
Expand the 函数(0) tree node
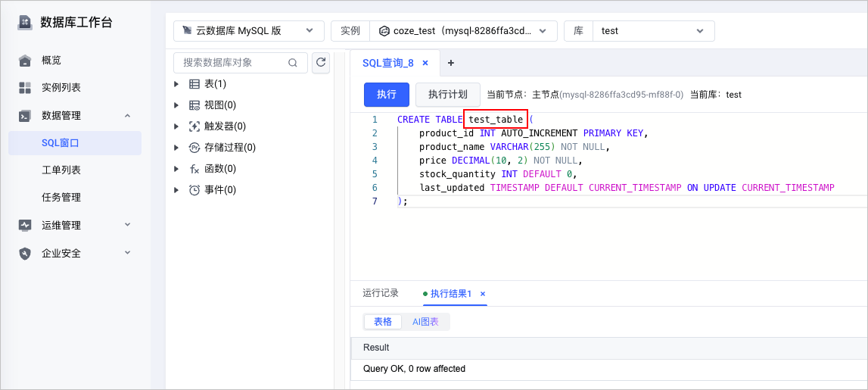[x=176, y=168]
